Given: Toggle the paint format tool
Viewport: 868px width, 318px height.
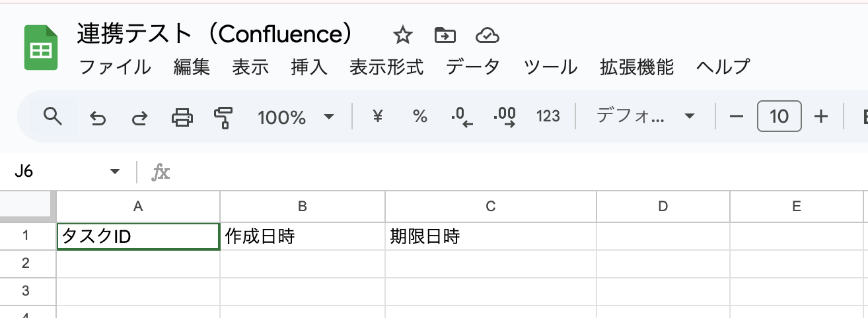Looking at the screenshot, I should tap(224, 117).
